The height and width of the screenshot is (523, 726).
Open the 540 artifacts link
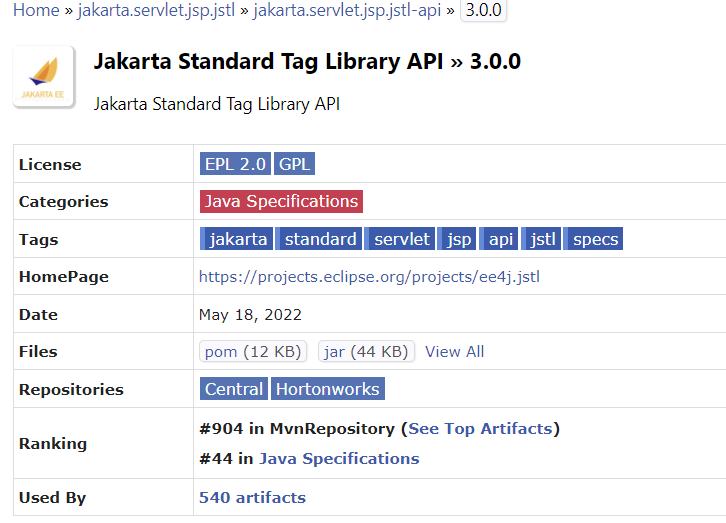click(x=252, y=498)
